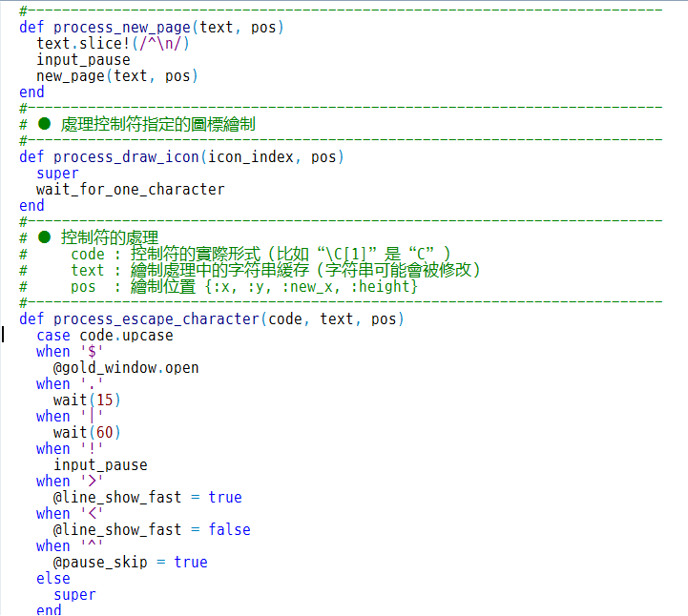Click the 'new_page(text, pos)' call line
688x616 pixels.
(x=117, y=76)
